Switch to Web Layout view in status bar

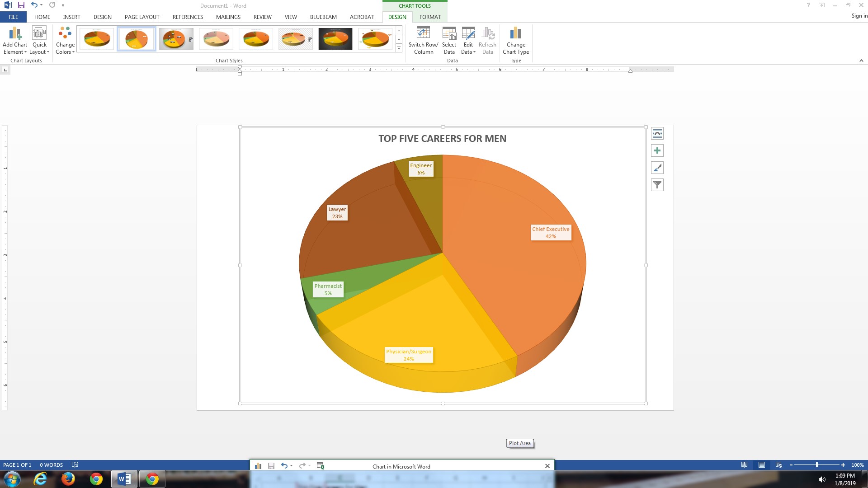coord(778,465)
